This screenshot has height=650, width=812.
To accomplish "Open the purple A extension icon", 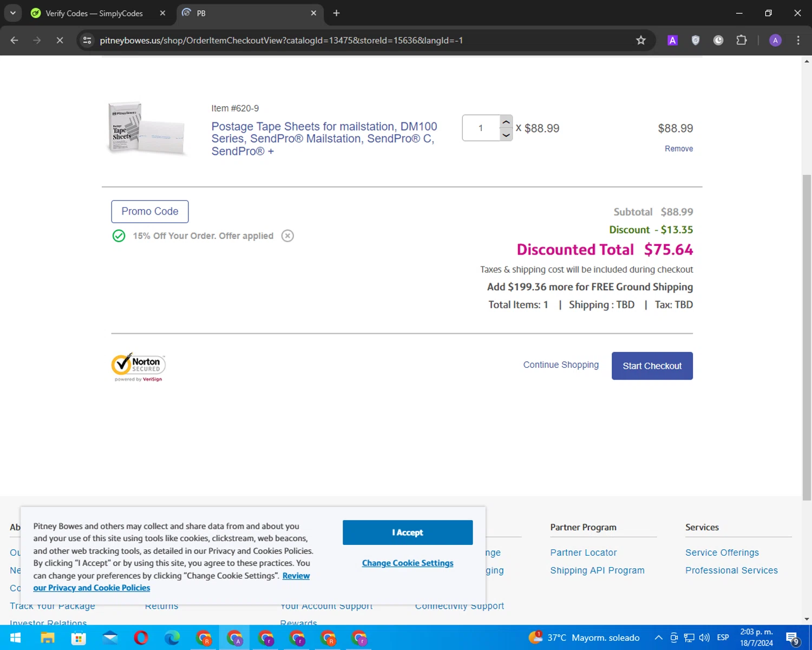I will tap(672, 40).
